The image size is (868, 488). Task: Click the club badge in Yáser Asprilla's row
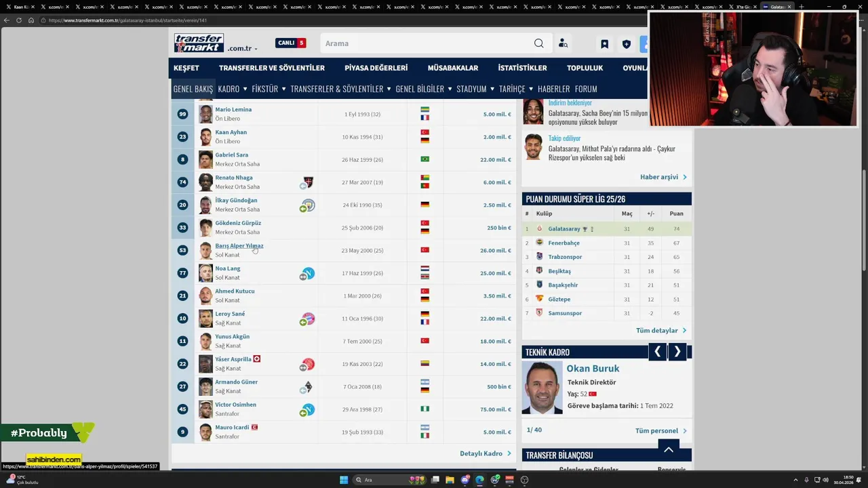coord(309,364)
